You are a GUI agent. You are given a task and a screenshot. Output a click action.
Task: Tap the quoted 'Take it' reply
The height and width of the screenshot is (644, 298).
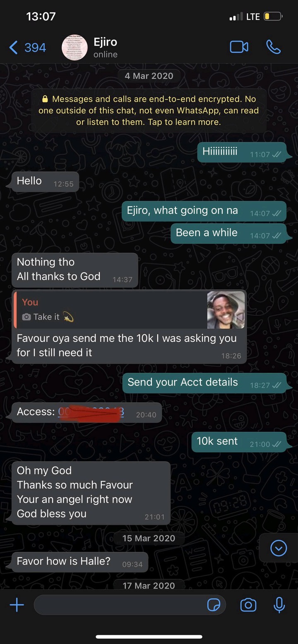point(110,310)
